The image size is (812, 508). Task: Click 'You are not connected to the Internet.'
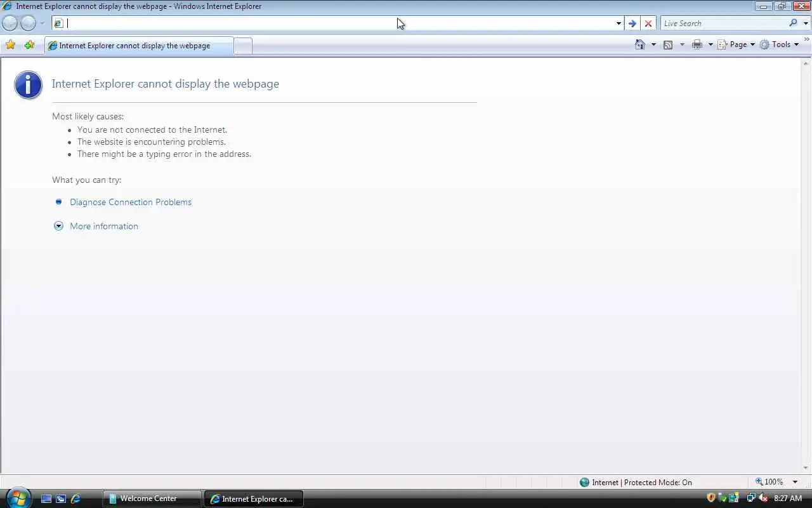[152, 130]
